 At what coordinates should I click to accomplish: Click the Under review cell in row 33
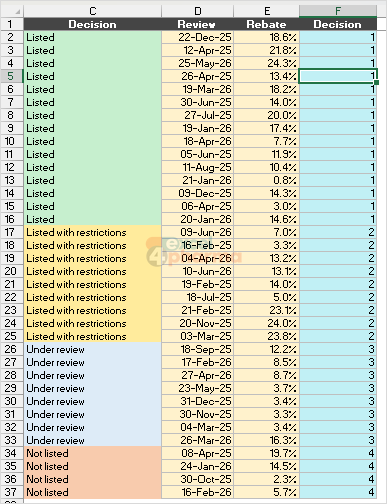[93, 440]
